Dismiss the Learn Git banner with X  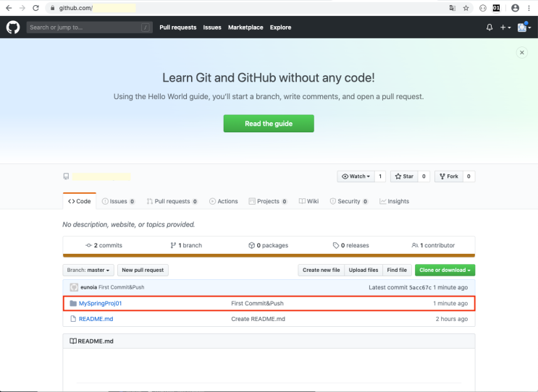[522, 52]
